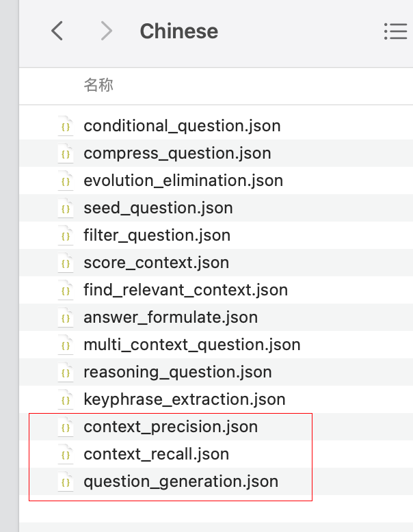This screenshot has width=413, height=532.
Task: Click the conditional_question.json file icon
Action: (66, 126)
